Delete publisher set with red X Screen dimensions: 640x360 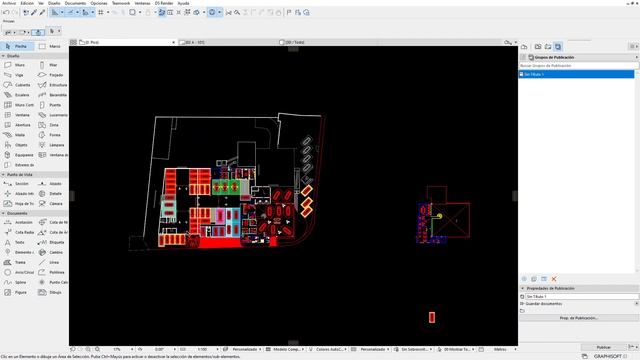tap(554, 279)
